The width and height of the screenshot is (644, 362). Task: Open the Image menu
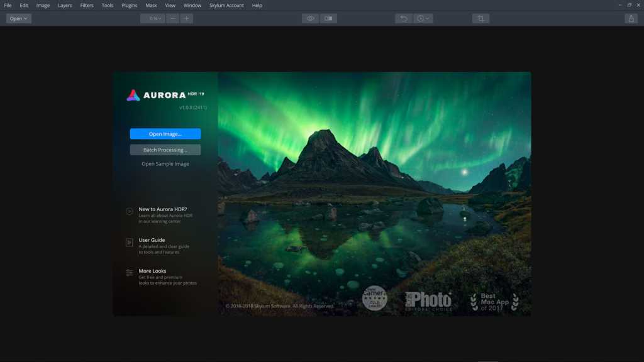pyautogui.click(x=43, y=5)
